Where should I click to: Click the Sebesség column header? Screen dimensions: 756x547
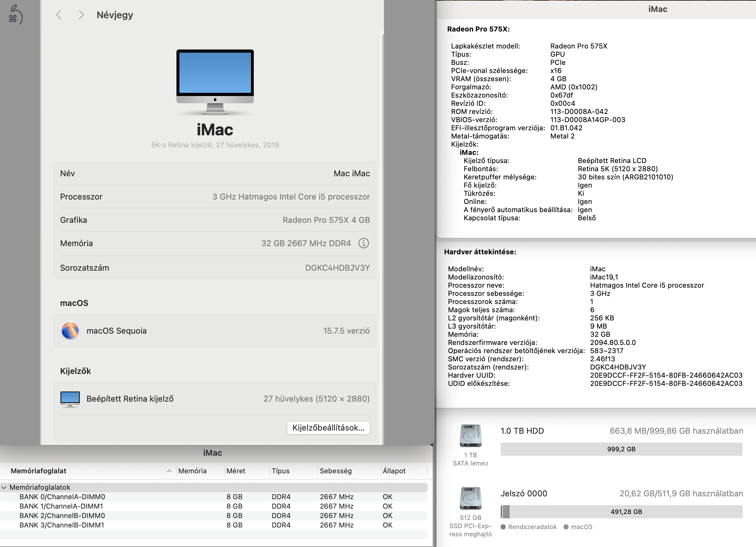click(x=336, y=471)
